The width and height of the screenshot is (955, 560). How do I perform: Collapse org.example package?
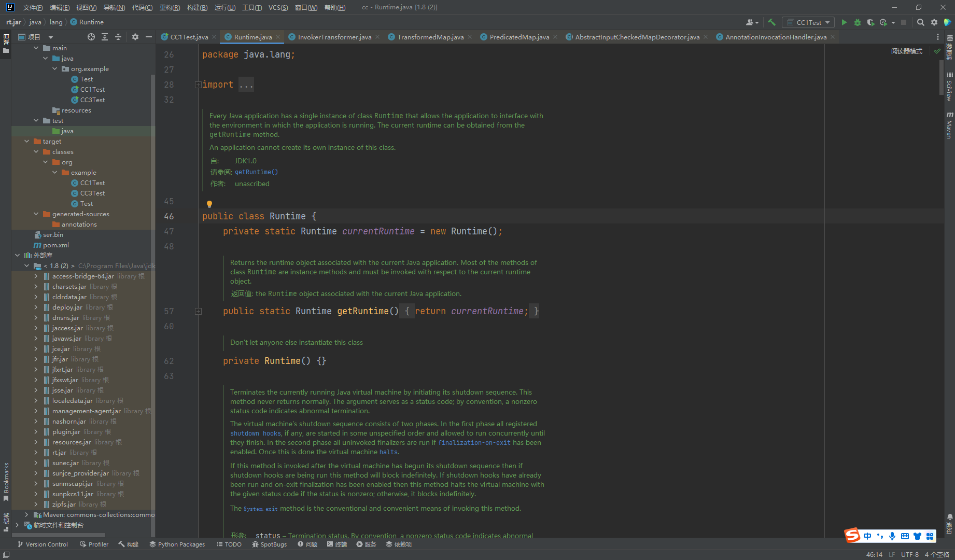click(55, 68)
